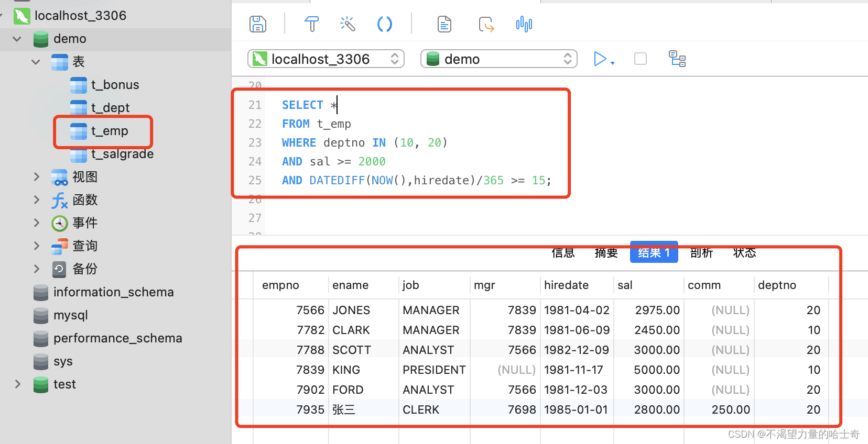Open the demo database dropdown
This screenshot has width=868, height=444.
point(498,59)
